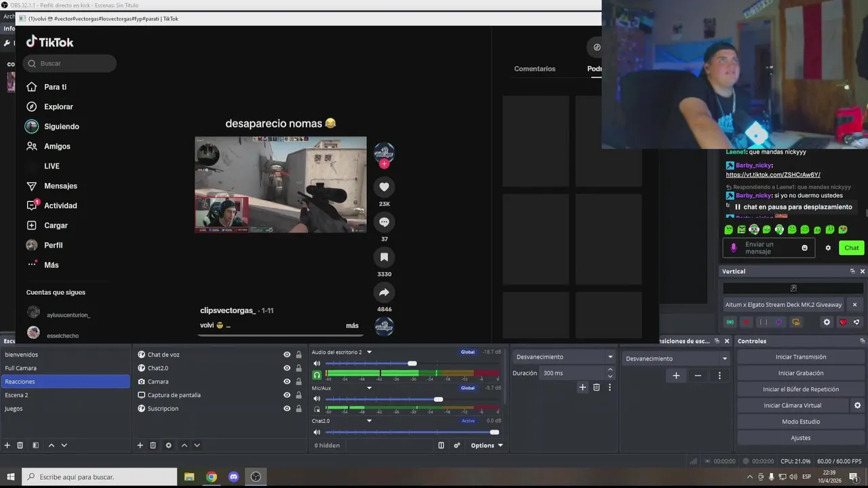The width and height of the screenshot is (868, 488).
Task: Expand Chat2.0 mixer channel dropdown arrow
Action: click(x=369, y=421)
